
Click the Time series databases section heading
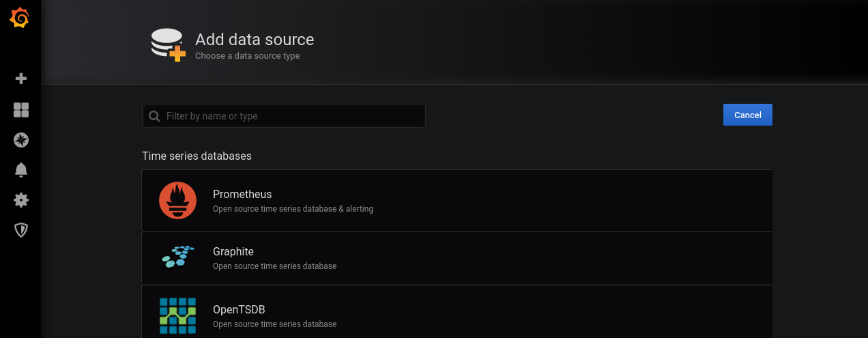pyautogui.click(x=197, y=156)
